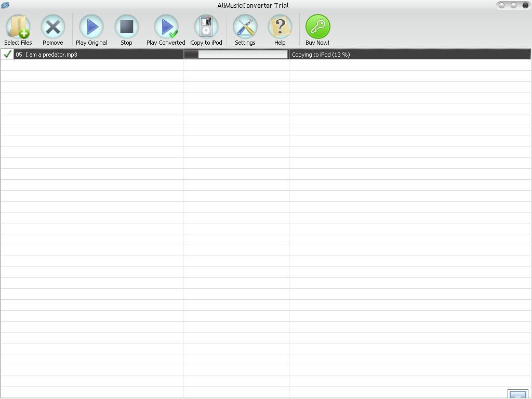Play the converted audio file

tap(166, 25)
